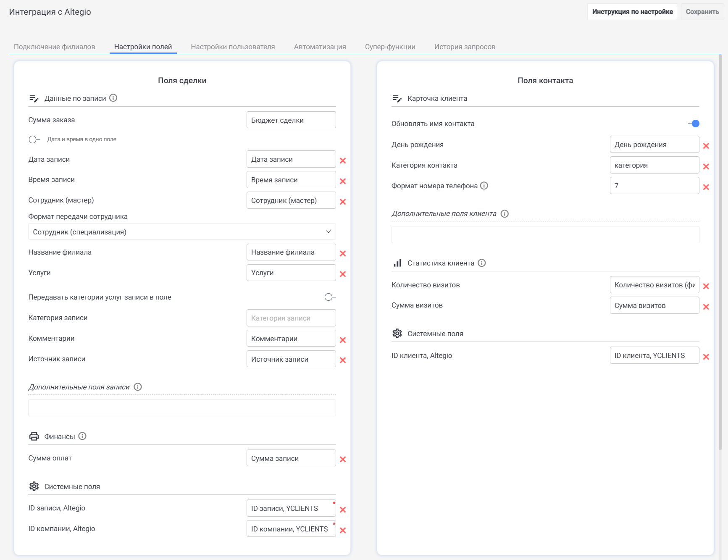Open День рождения field selector

click(654, 145)
